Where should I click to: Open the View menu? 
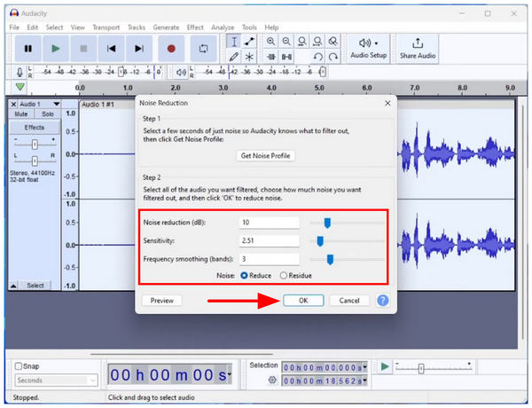(x=78, y=27)
